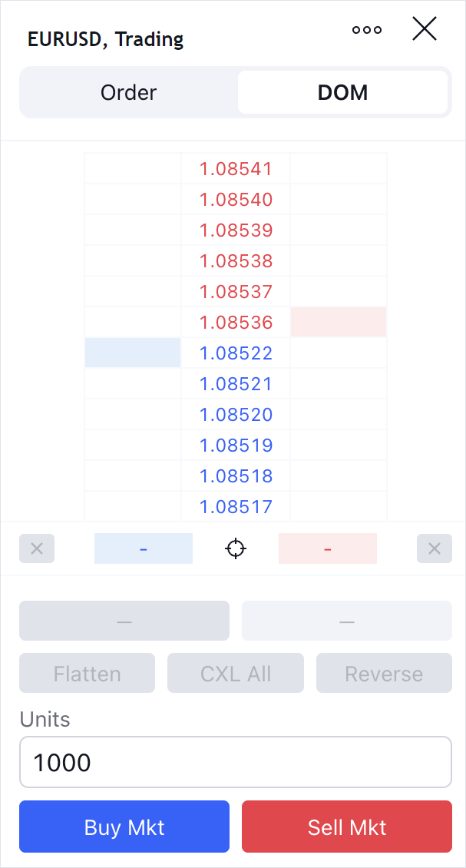This screenshot has width=466, height=868.
Task: Close the EURUSD trading panel
Action: (425, 29)
